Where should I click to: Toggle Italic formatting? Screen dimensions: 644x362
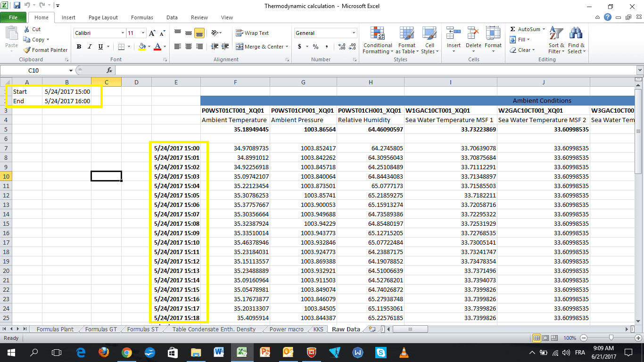[x=90, y=47]
